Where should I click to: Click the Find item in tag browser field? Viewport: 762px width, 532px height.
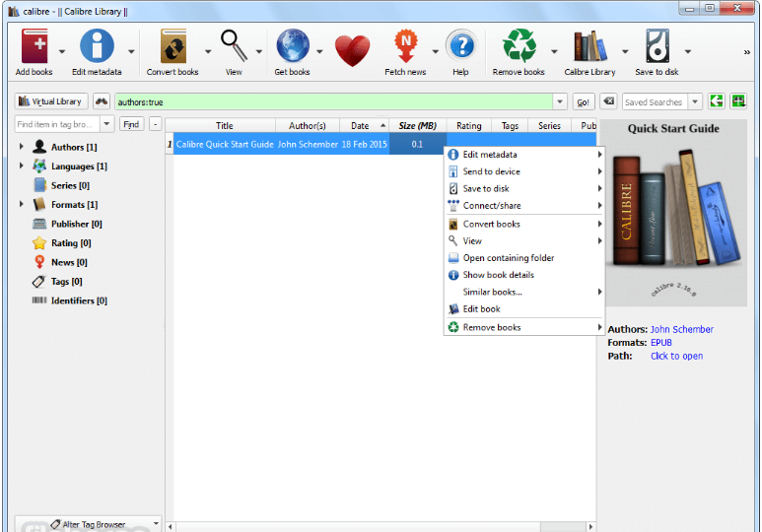pyautogui.click(x=57, y=124)
